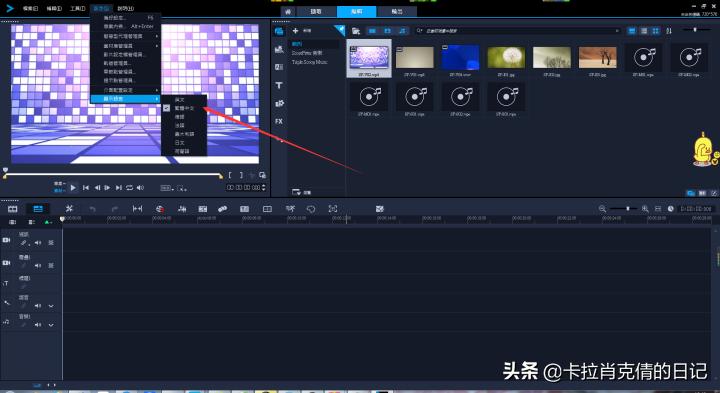
Task: Toggle repeat playback in preview
Action: (x=129, y=188)
